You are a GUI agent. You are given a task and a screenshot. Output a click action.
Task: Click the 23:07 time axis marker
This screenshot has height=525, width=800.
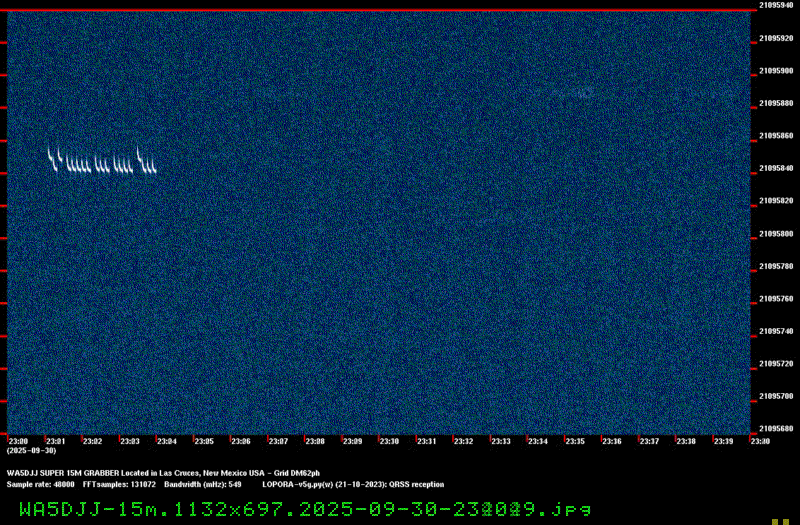(x=278, y=441)
